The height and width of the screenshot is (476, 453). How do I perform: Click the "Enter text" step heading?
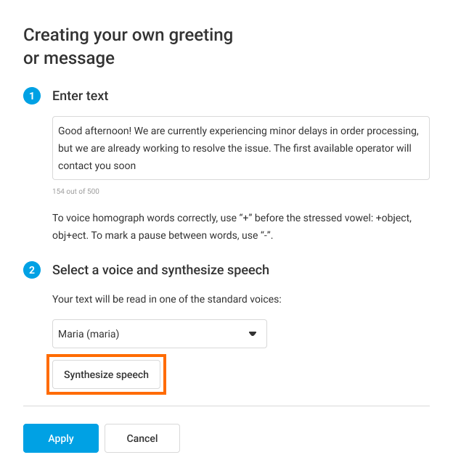pyautogui.click(x=80, y=96)
